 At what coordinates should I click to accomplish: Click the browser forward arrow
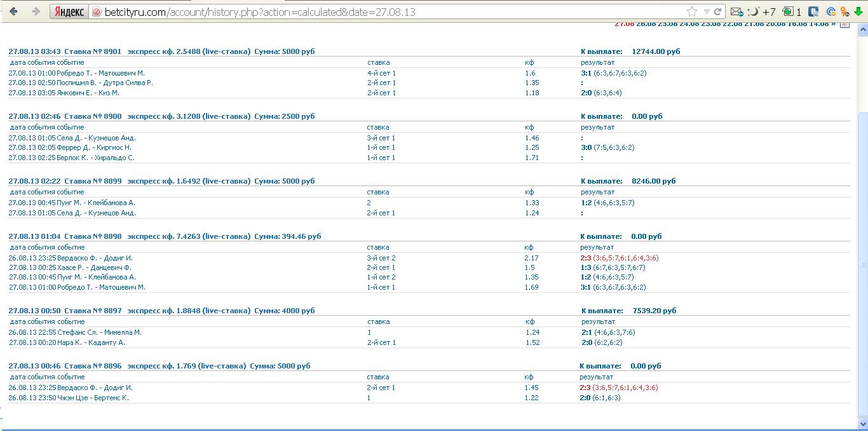click(x=36, y=11)
